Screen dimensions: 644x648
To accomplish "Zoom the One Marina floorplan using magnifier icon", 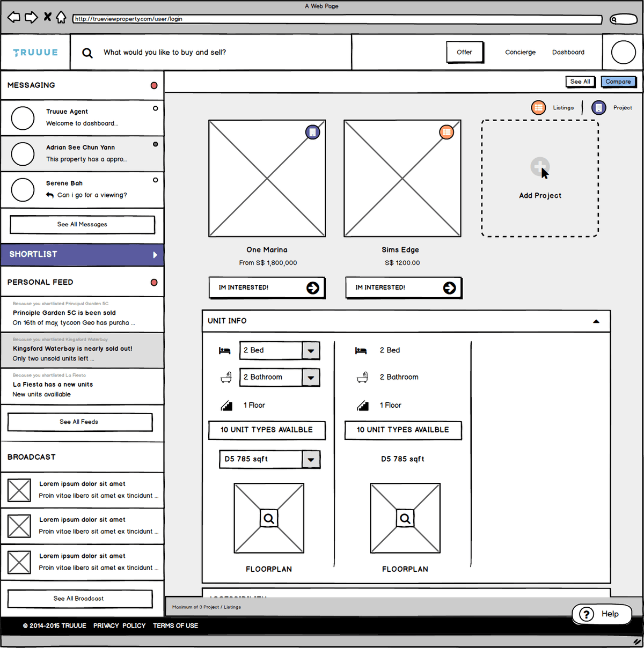I will tap(269, 519).
